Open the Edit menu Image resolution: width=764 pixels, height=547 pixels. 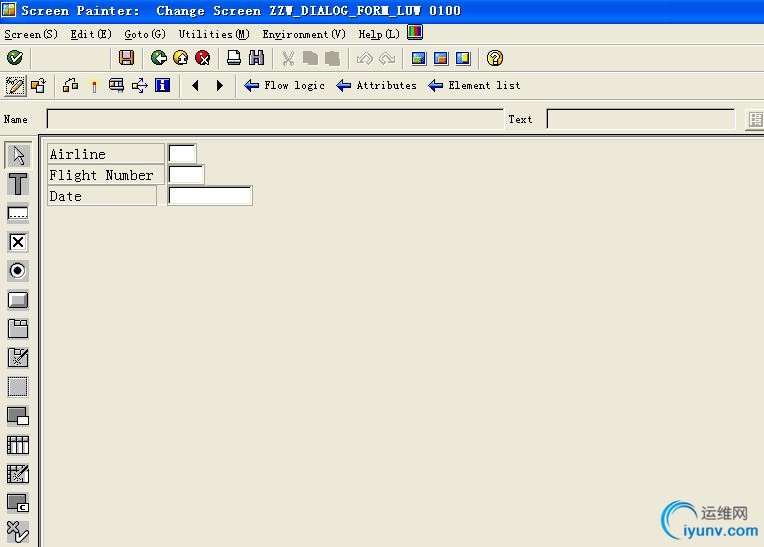(91, 34)
